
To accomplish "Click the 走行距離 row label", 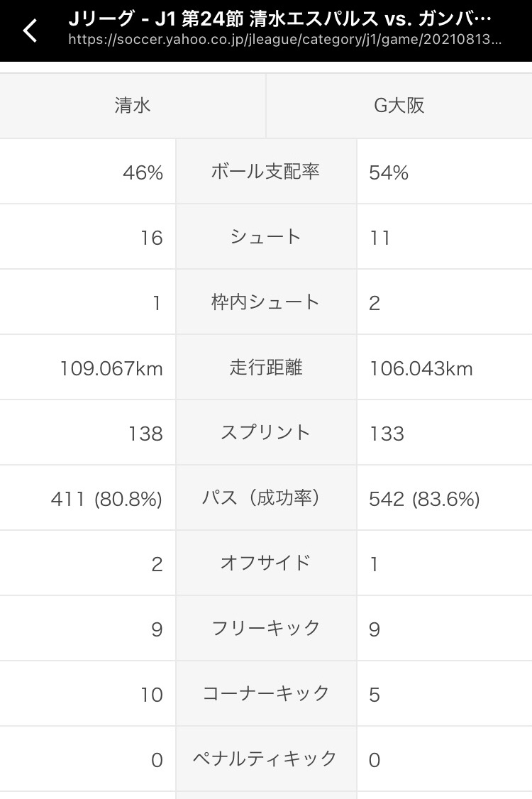I will [266, 368].
